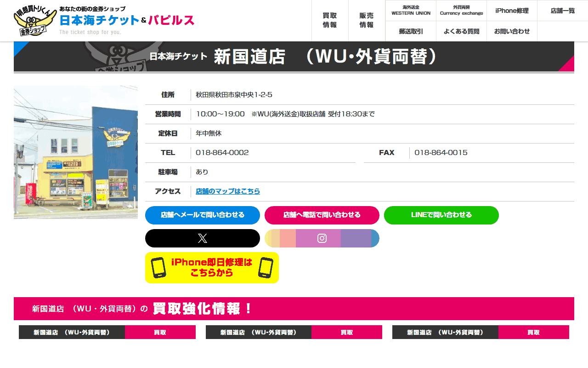The width and height of the screenshot is (588, 368).
Task: Open the iPhone修理 menu item
Action: (512, 11)
